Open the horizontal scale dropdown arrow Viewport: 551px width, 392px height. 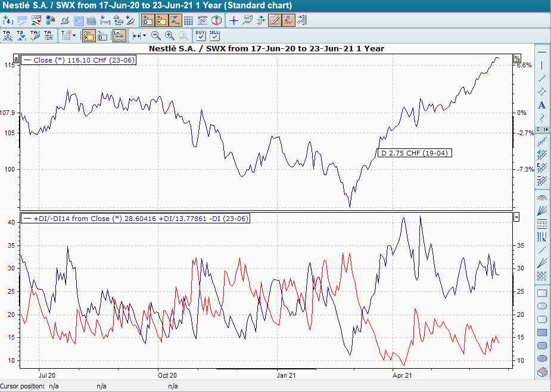144,35
